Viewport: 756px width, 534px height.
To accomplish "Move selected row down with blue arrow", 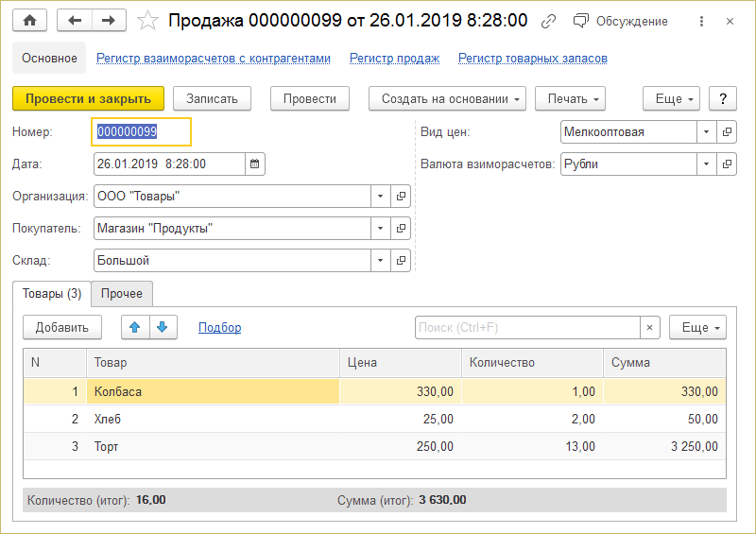I will click(163, 327).
